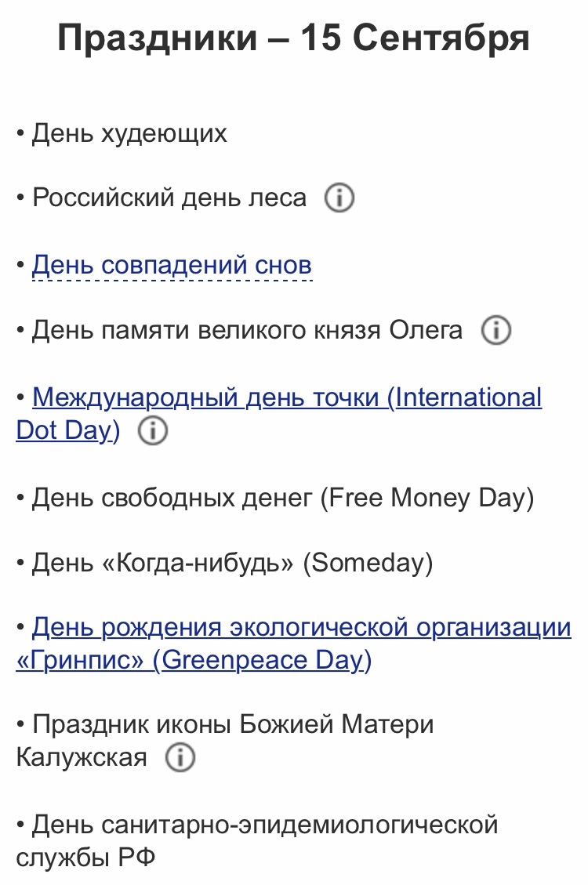588x885 pixels.
Task: Click the Российский день леса text
Action: (x=169, y=198)
